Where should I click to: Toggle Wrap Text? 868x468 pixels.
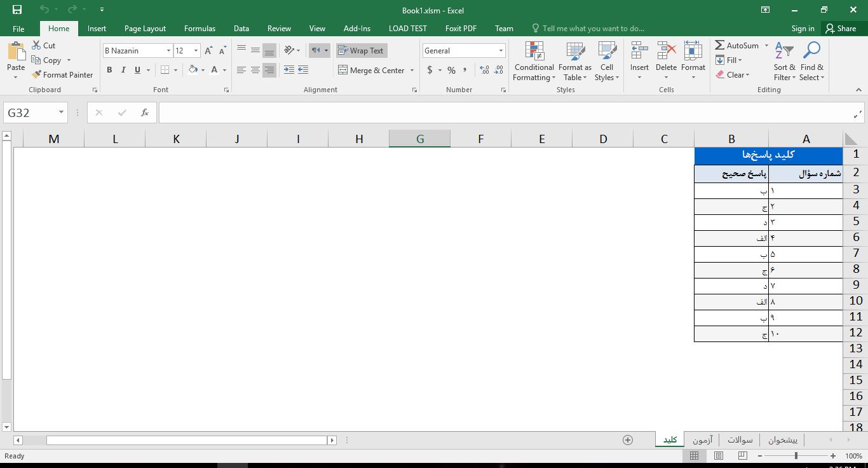click(361, 50)
